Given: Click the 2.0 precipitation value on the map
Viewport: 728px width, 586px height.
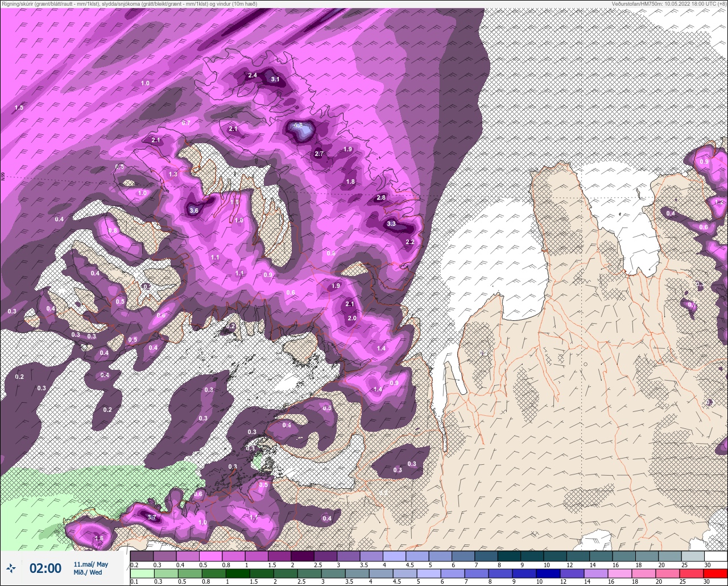Looking at the screenshot, I should [x=352, y=318].
